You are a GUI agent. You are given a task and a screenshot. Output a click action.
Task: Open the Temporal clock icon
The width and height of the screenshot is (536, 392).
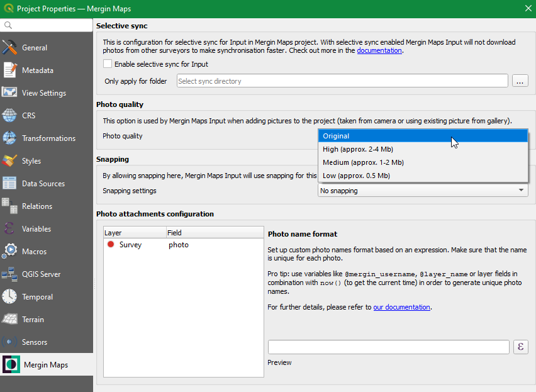click(x=9, y=296)
